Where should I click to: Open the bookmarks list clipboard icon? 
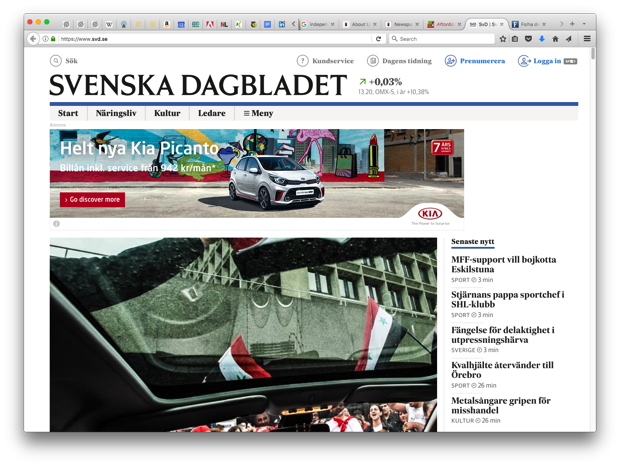515,39
